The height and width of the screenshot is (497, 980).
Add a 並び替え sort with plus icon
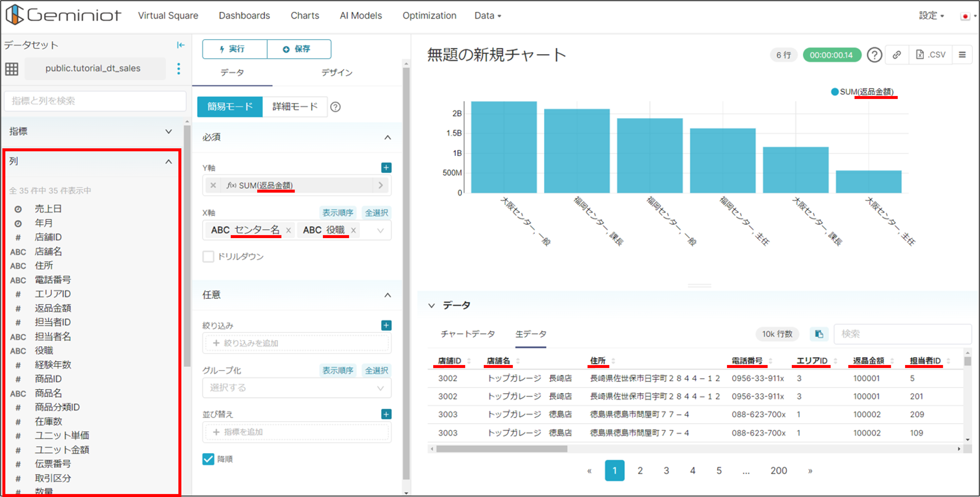[386, 414]
